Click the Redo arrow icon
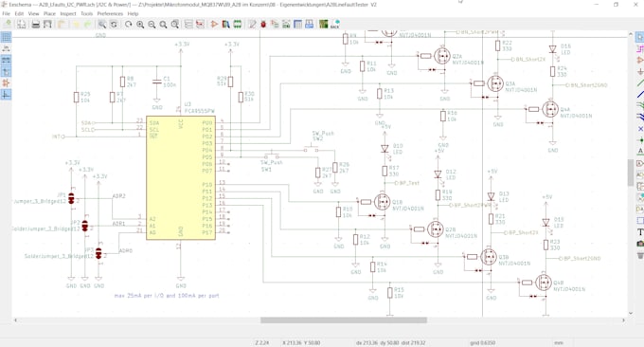Viewport: 644px width, 347px height. click(x=87, y=25)
